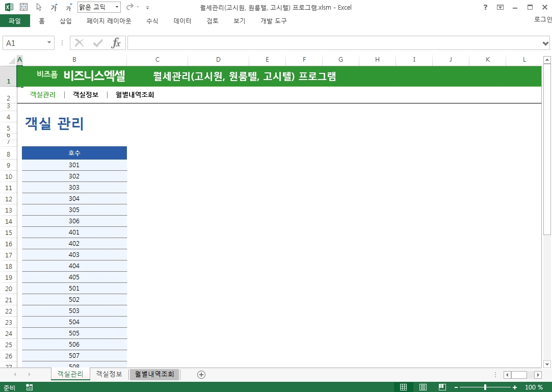
Task: Open the 페이지 레이아웃 ribbon tab
Action: tap(109, 21)
